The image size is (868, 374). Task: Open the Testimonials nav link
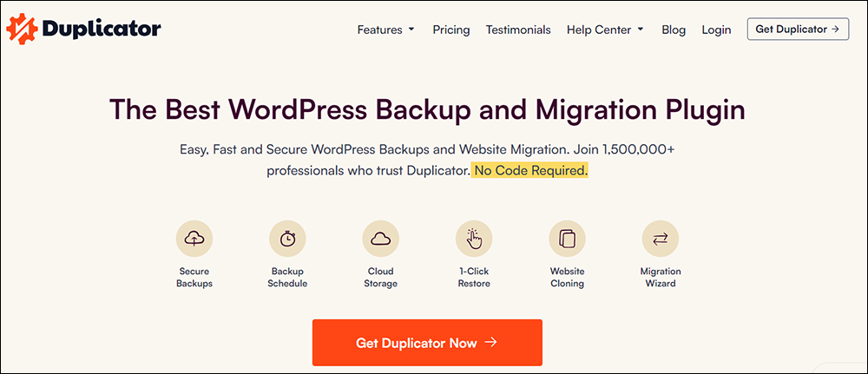point(518,30)
